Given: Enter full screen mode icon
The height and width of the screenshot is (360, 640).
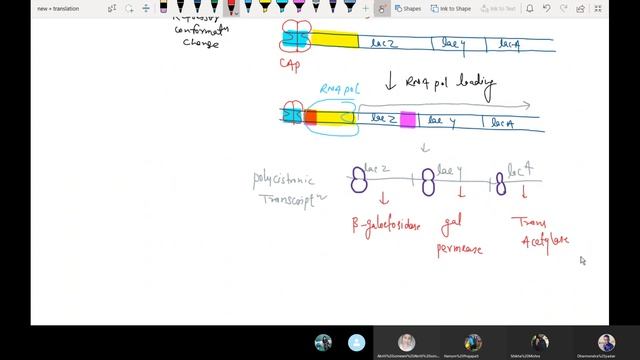Looking at the screenshot, I should coord(598,8).
